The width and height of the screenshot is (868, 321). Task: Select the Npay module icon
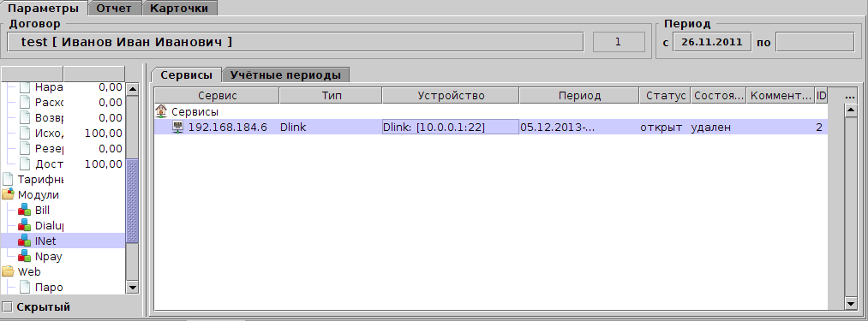point(24,256)
